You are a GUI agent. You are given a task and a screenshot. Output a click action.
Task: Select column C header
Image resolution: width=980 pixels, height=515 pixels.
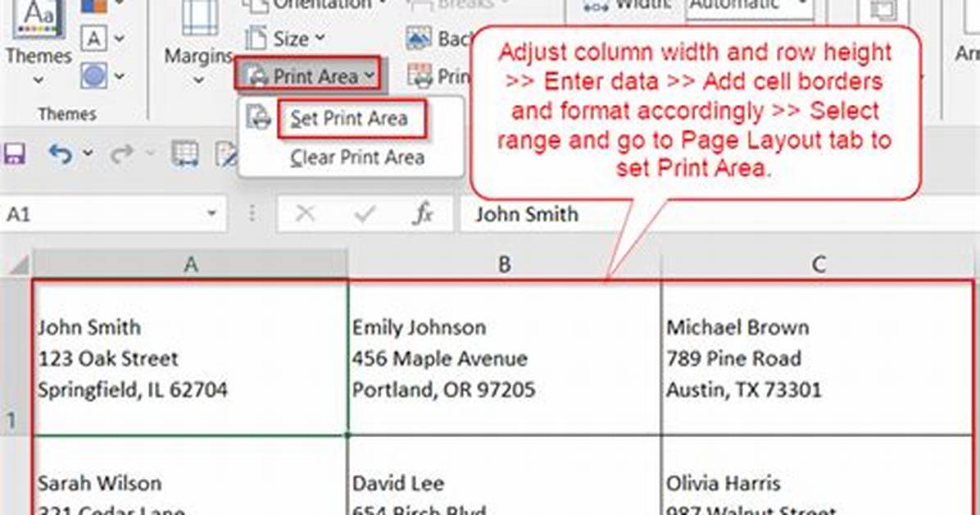click(818, 265)
